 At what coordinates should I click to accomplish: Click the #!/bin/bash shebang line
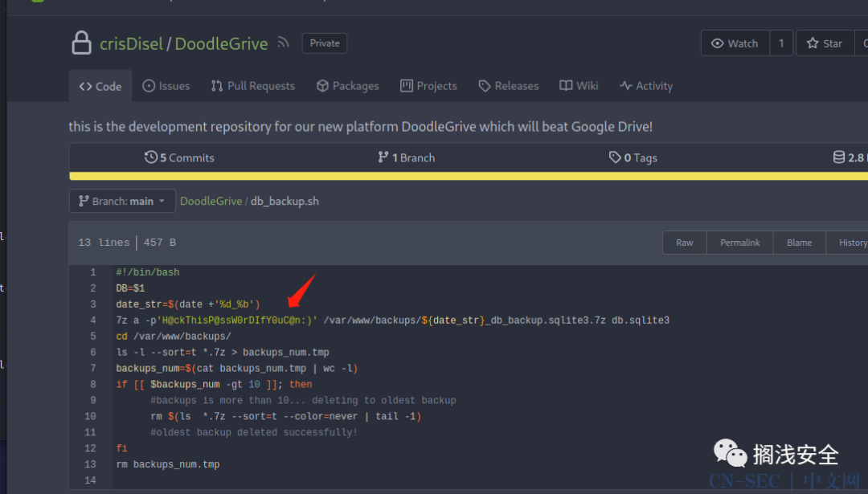pos(148,272)
